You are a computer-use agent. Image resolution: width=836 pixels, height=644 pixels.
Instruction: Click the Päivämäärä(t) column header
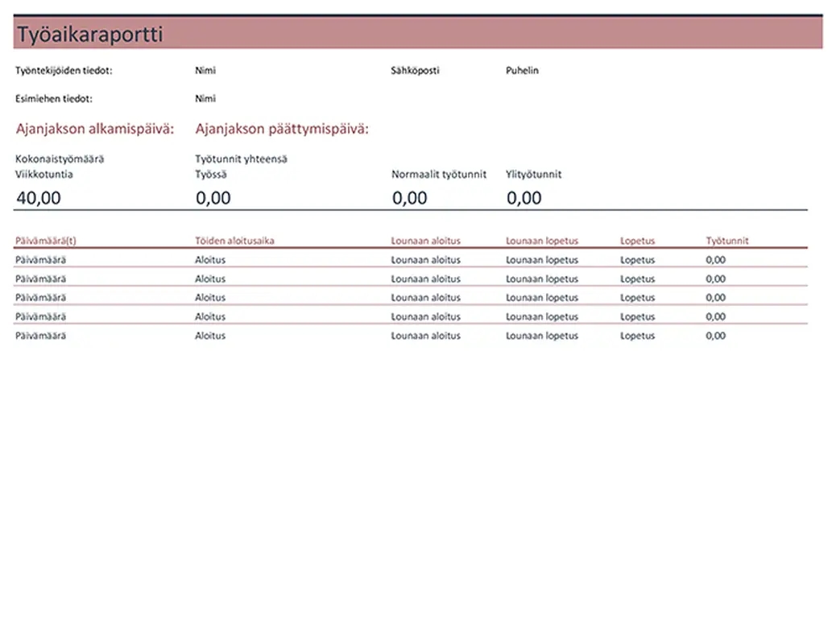point(45,241)
